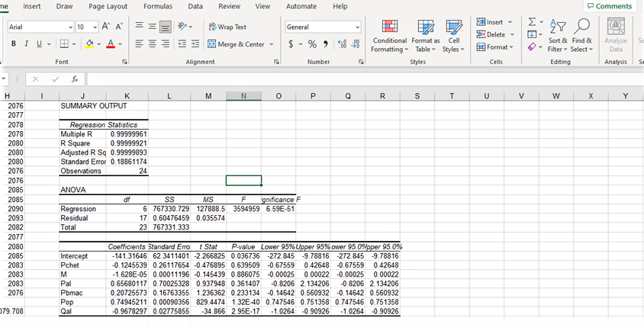Image resolution: width=644 pixels, height=327 pixels.
Task: Open the Page Layout tab
Action: point(108,6)
